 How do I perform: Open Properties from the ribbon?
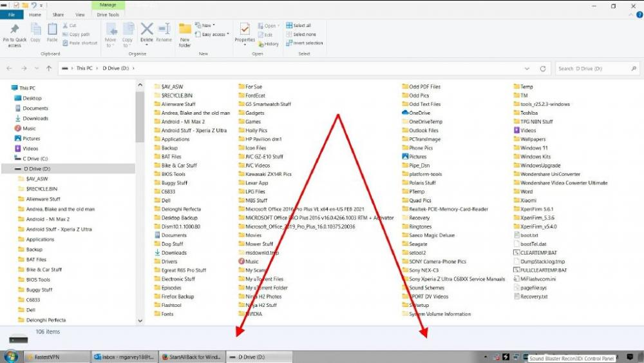(x=245, y=32)
